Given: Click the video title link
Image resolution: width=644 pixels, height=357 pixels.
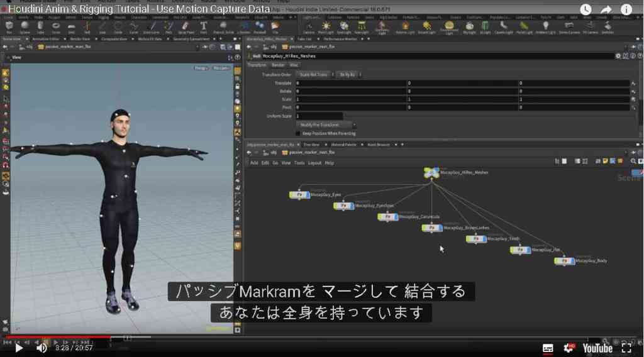Looking at the screenshot, I should pyautogui.click(x=139, y=9).
